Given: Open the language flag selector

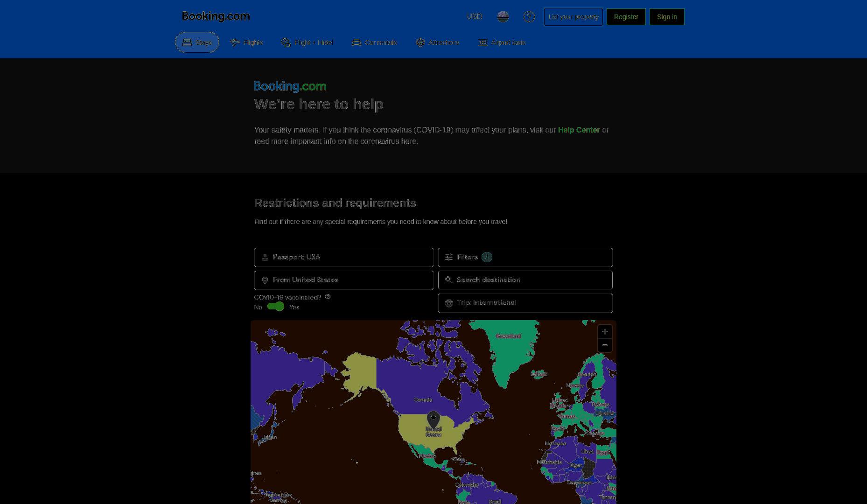Looking at the screenshot, I should pyautogui.click(x=503, y=17).
